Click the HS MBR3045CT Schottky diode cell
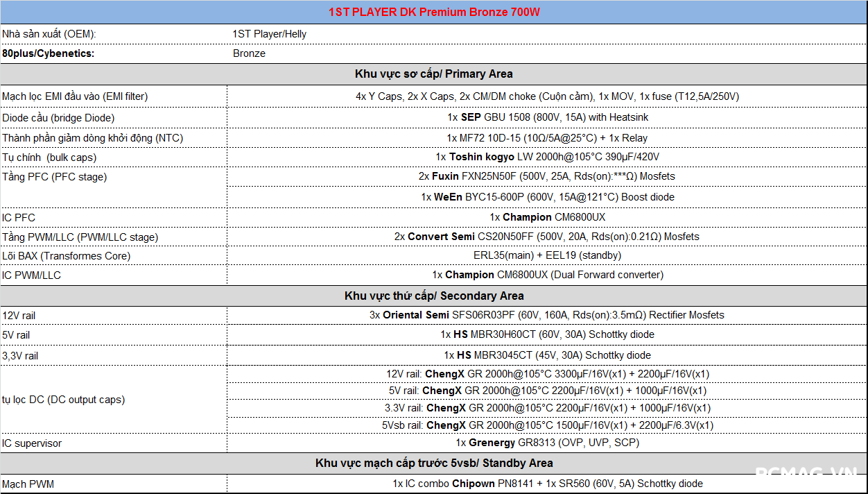 547,355
